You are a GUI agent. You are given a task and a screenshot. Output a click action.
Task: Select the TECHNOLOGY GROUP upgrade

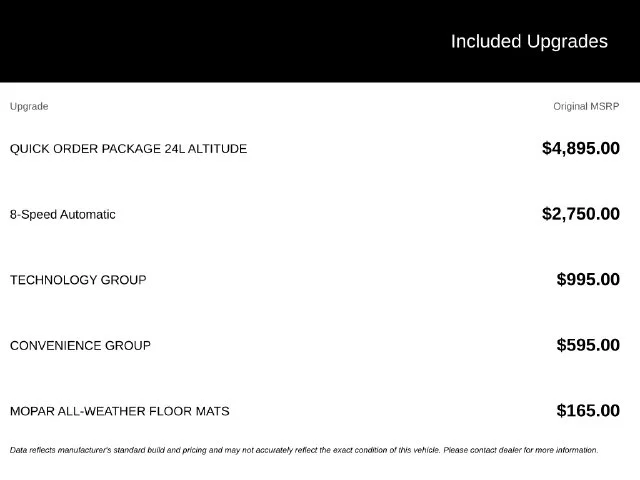click(x=78, y=280)
